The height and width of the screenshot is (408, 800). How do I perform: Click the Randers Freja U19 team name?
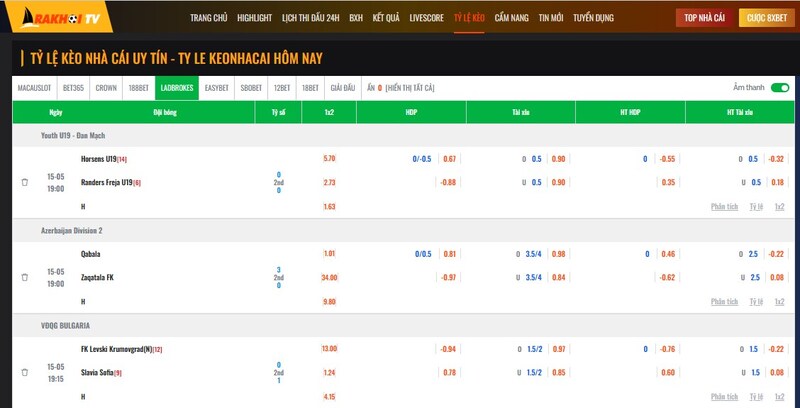(107, 182)
